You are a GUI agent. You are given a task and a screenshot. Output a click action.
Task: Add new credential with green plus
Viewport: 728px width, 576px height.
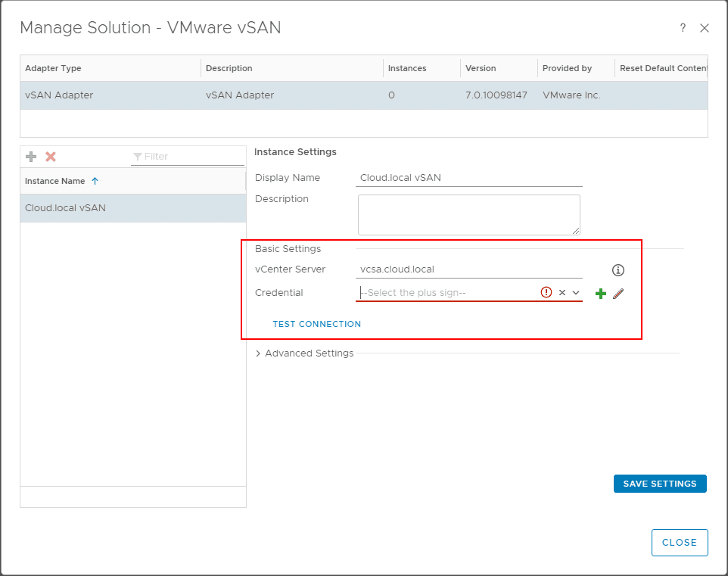pyautogui.click(x=601, y=294)
